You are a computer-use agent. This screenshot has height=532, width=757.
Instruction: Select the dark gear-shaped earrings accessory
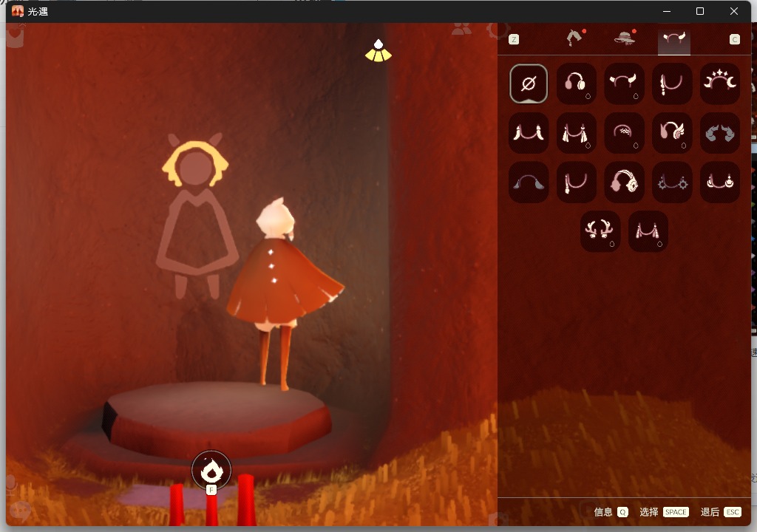[x=671, y=182]
